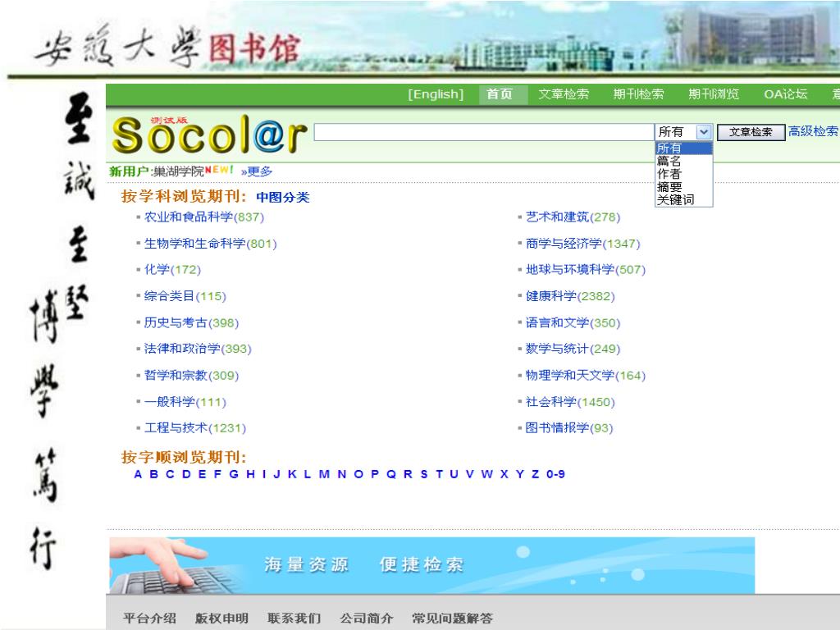Browse journals starting with letter G

point(234,474)
